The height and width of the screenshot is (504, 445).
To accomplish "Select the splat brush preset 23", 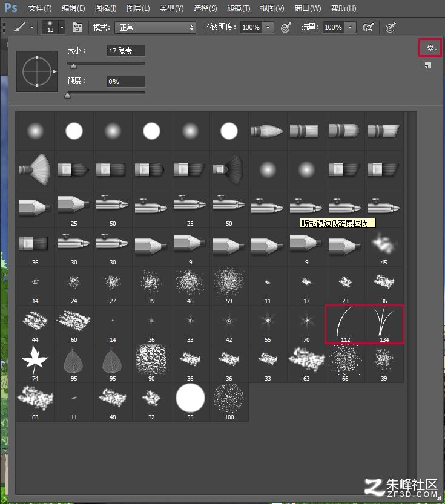I will tap(345, 286).
